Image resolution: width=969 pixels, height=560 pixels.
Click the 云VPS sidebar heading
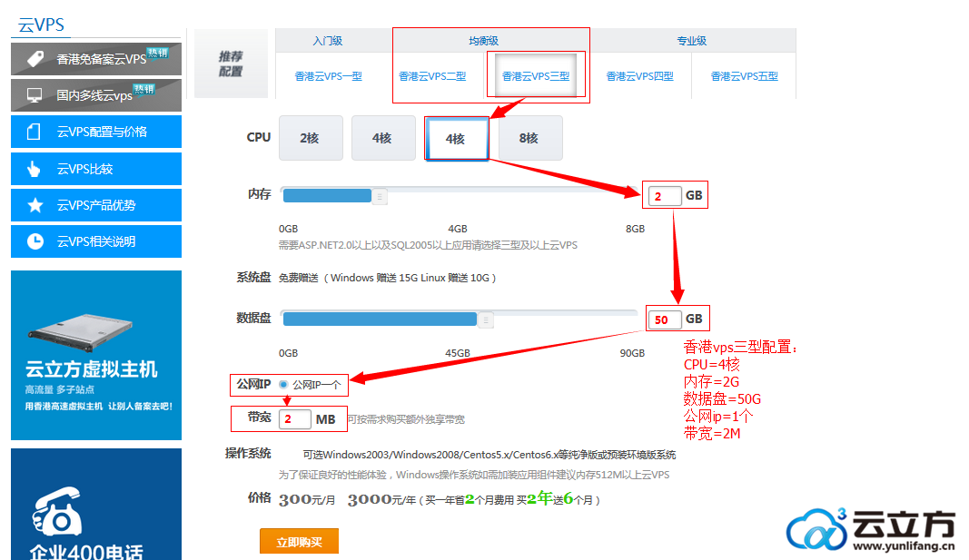(42, 25)
